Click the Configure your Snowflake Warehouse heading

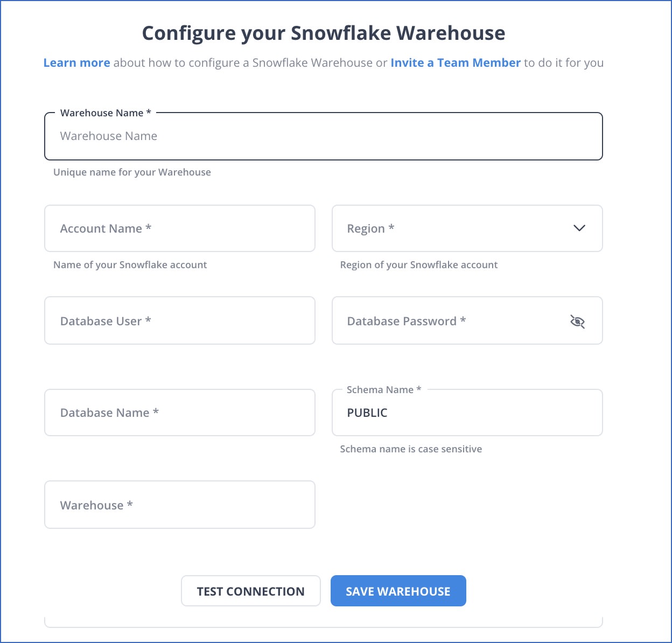[x=324, y=33]
